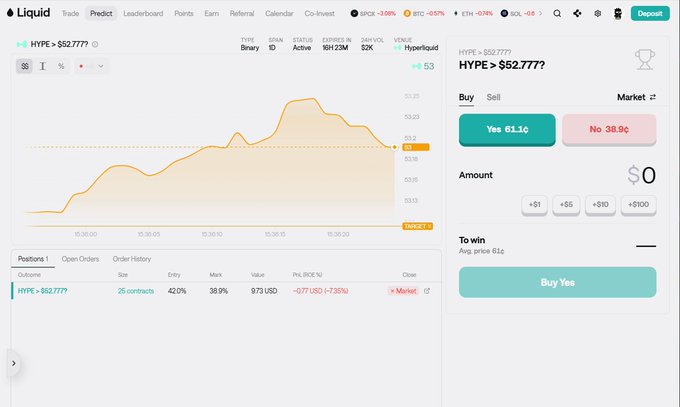Click the current price 53 indicator

[423, 66]
